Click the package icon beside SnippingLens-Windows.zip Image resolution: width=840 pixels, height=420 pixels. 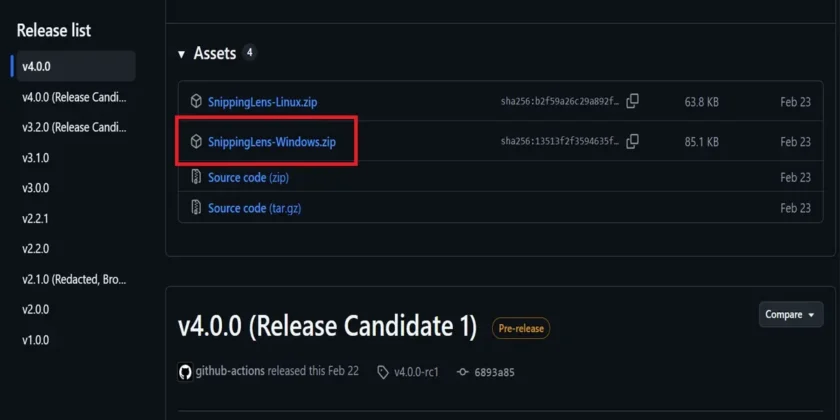pos(197,142)
